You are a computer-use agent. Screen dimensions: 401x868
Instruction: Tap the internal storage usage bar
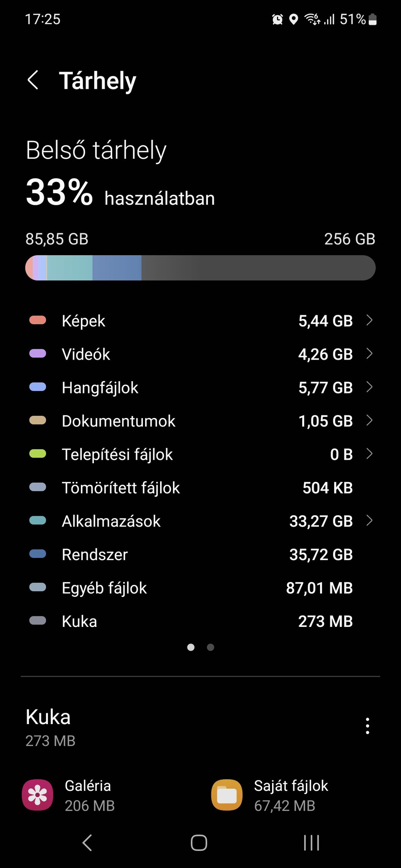[200, 268]
